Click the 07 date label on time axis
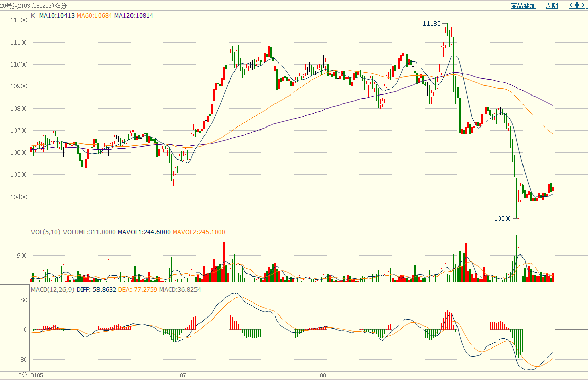 [x=183, y=375]
